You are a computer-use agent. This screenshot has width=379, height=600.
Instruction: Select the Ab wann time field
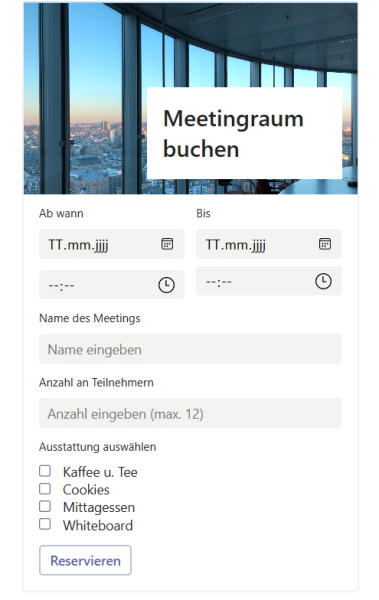111,285
